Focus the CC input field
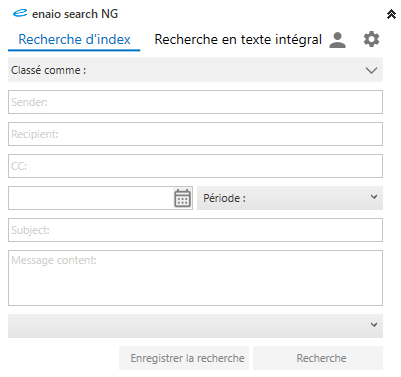The image size is (401, 377). tap(195, 166)
